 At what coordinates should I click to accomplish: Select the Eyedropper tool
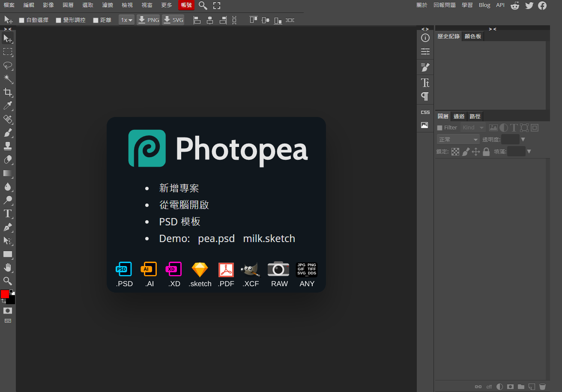tap(8, 106)
